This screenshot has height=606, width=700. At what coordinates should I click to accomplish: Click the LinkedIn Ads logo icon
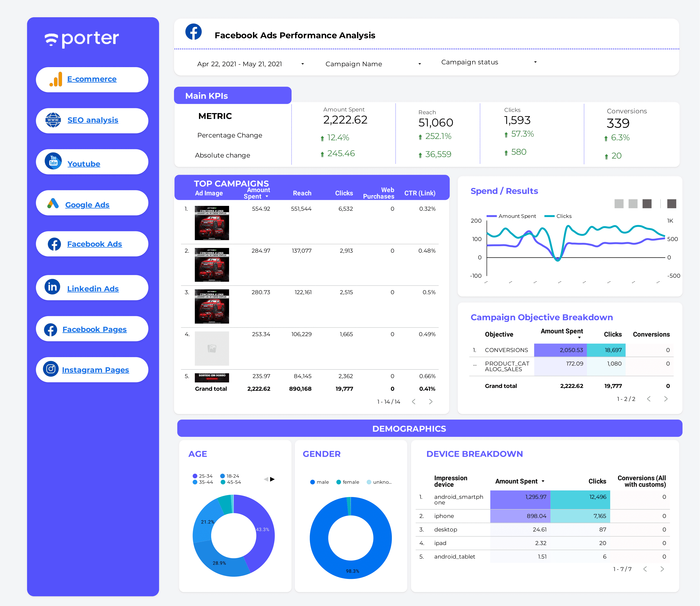tap(52, 287)
